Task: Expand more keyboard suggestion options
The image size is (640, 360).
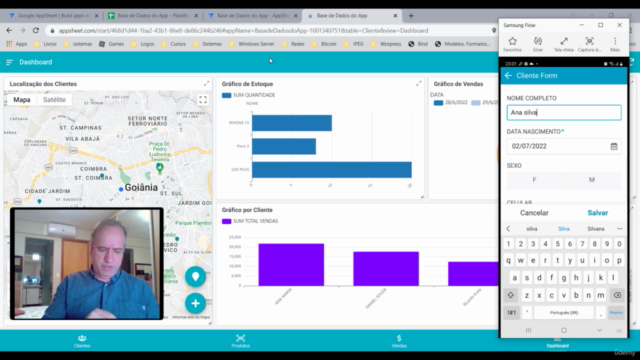Action: click(x=620, y=229)
